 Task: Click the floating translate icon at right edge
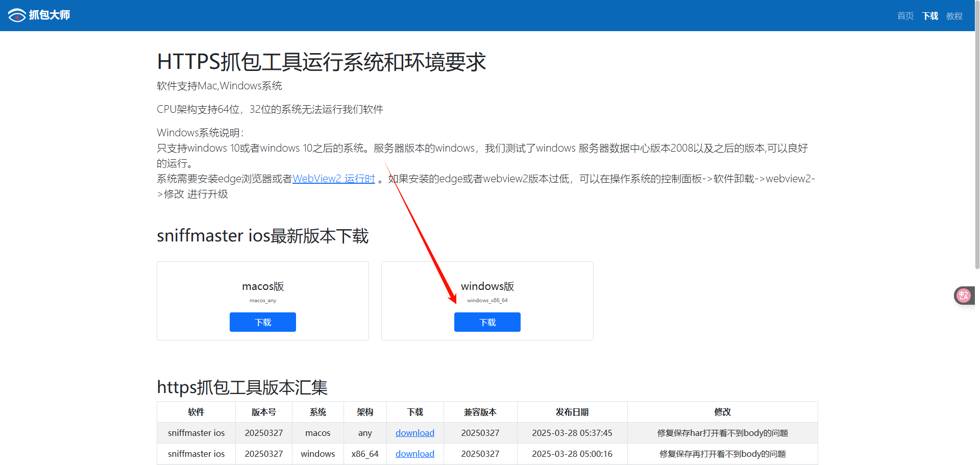click(964, 296)
